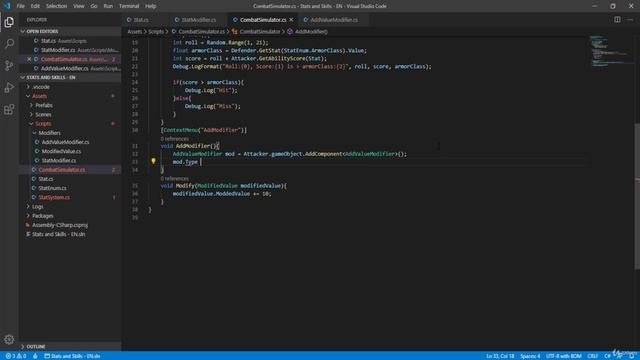The image size is (640, 360).
Task: Open StatSystem.cs in the file tree
Action: coord(54,197)
